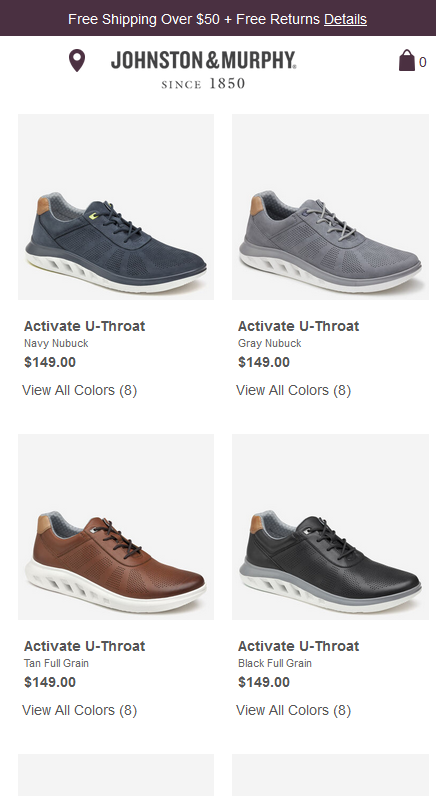Click the cart item count number
The image size is (436, 796).
click(423, 62)
